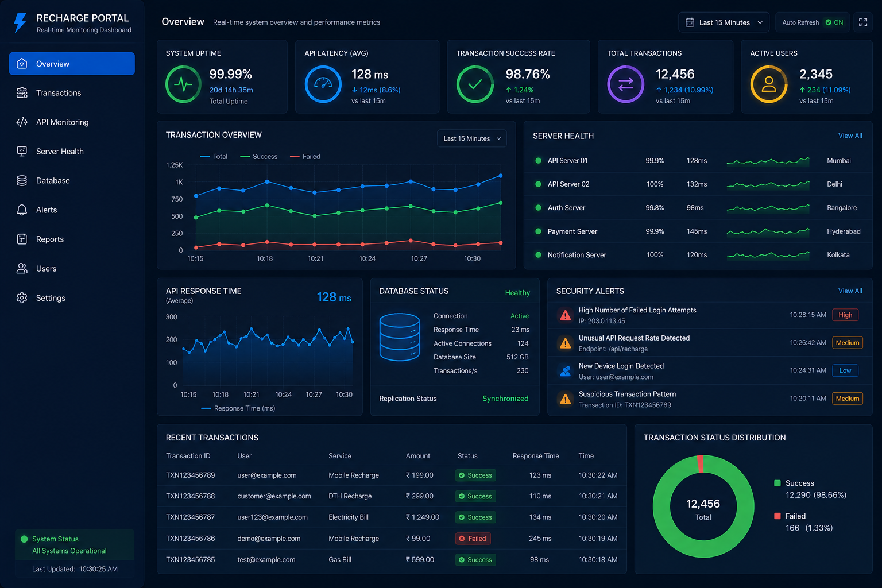Click View All in Server Health
The width and height of the screenshot is (882, 588).
click(850, 136)
